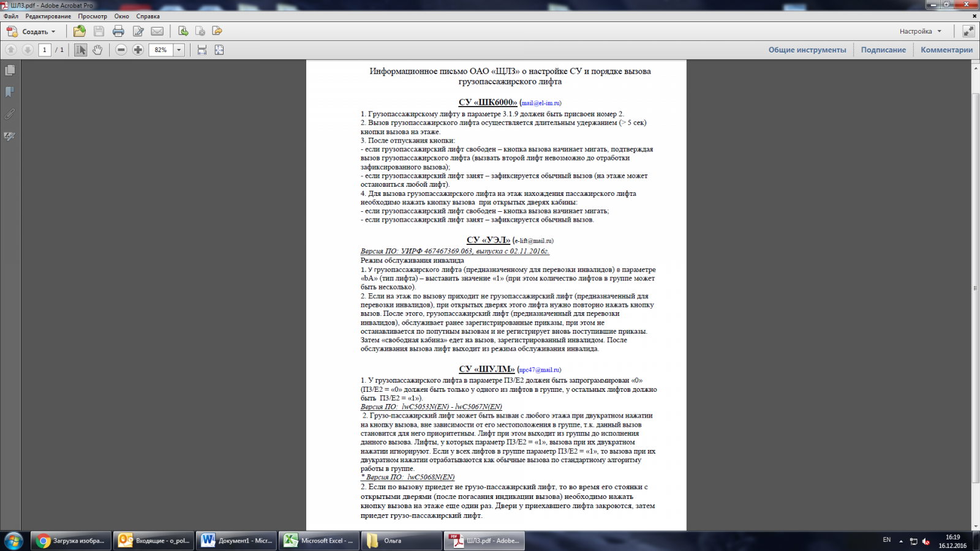
Task: Open the Attachments paperclip panel
Action: [10, 114]
